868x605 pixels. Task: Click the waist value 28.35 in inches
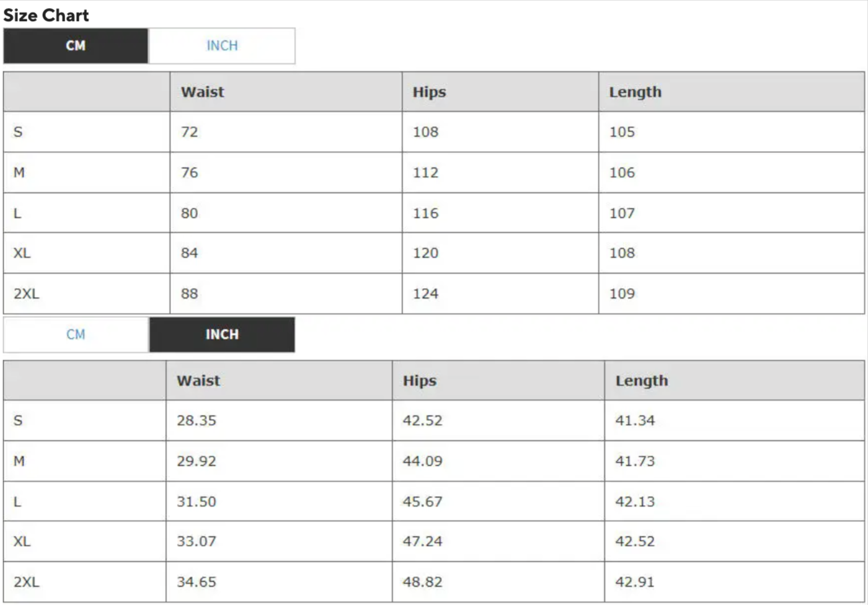pyautogui.click(x=197, y=420)
